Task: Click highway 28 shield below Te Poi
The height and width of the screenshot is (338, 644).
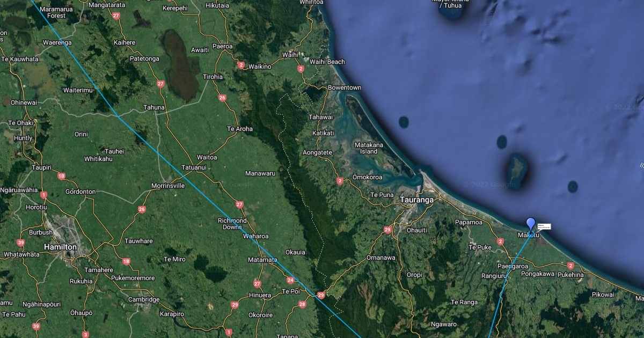Action: (302, 304)
